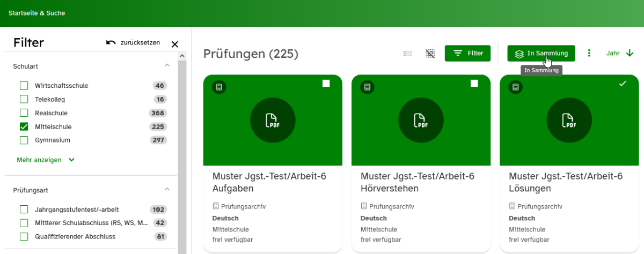Uncheck the Mittelschule filter checkbox
The image size is (644, 254).
(24, 127)
